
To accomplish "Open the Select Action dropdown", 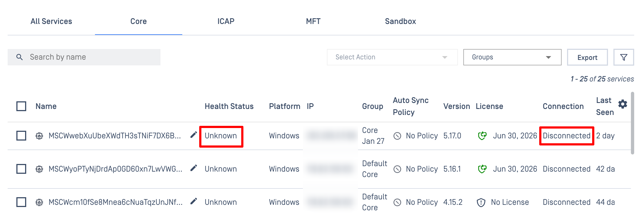I will tap(392, 57).
